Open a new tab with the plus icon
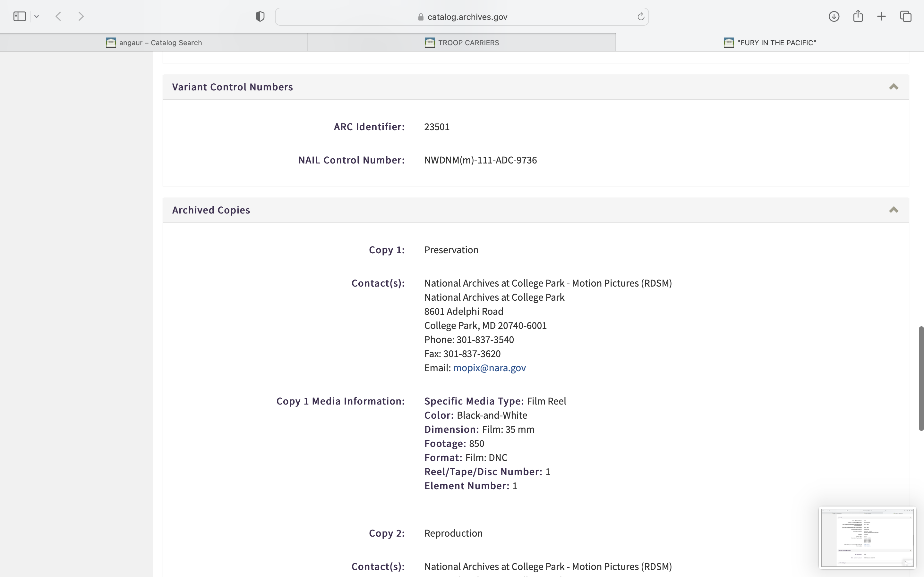The height and width of the screenshot is (577, 924). (882, 16)
